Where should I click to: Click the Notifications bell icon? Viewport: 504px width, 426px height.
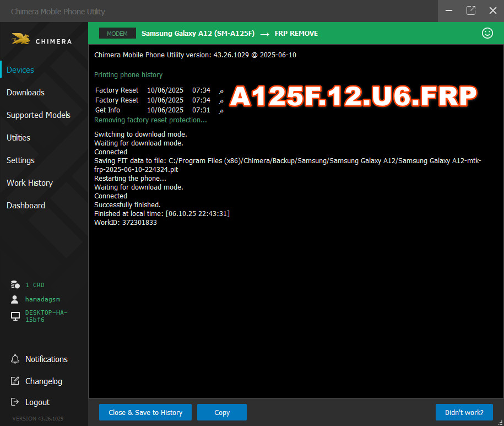tap(15, 359)
